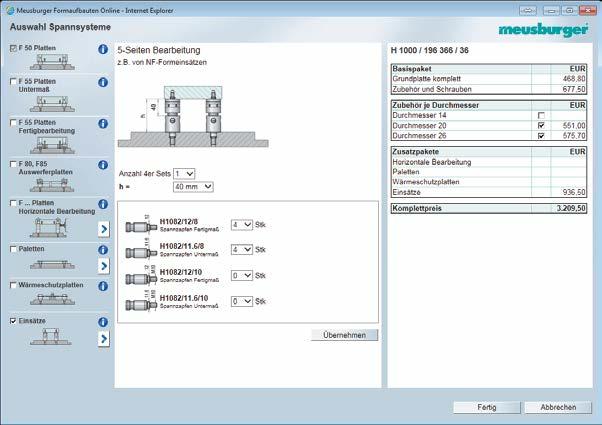Image resolution: width=602 pixels, height=425 pixels.
Task: Open info for F 55 Platten Untermaß
Action: click(x=103, y=83)
